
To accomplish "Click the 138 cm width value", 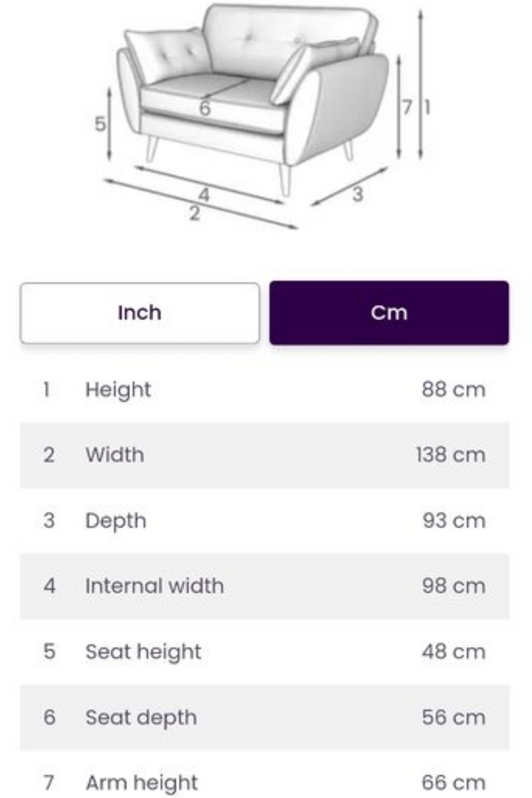I will click(451, 455).
